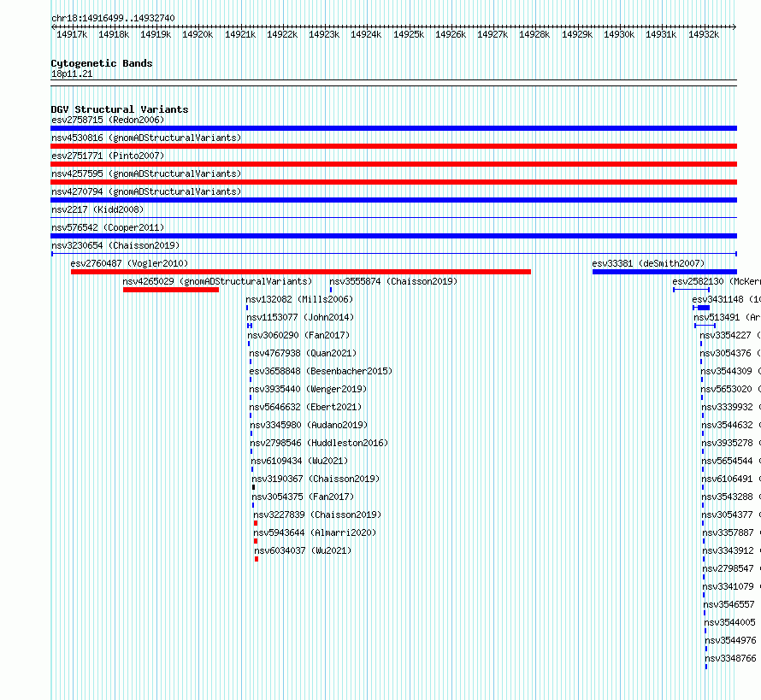Select nsv3348766 variant label

pyautogui.click(x=730, y=658)
